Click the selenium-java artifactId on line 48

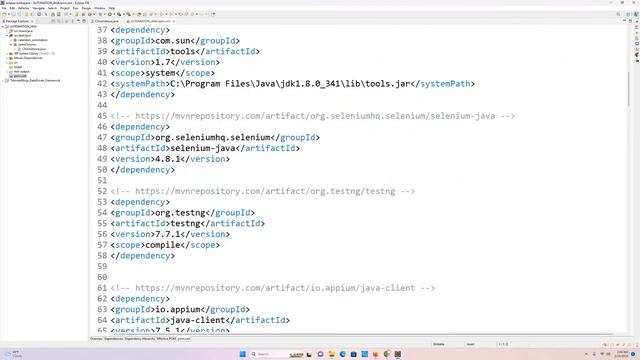(203, 148)
